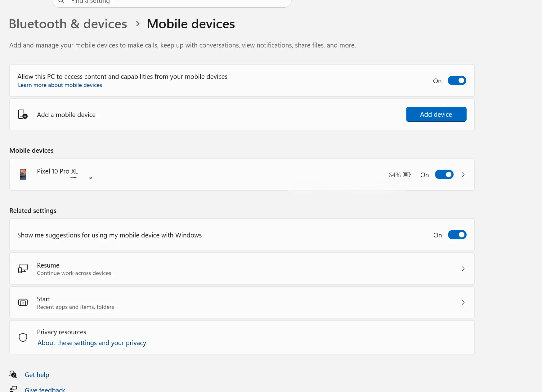Viewport: 542px width, 392px height.
Task: Open Learn more about mobile devices link
Action: point(60,85)
